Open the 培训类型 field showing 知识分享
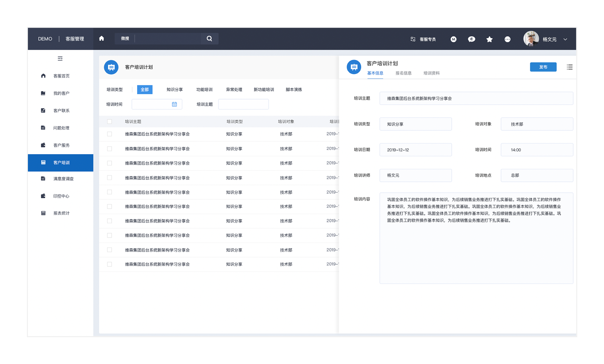 click(x=415, y=124)
